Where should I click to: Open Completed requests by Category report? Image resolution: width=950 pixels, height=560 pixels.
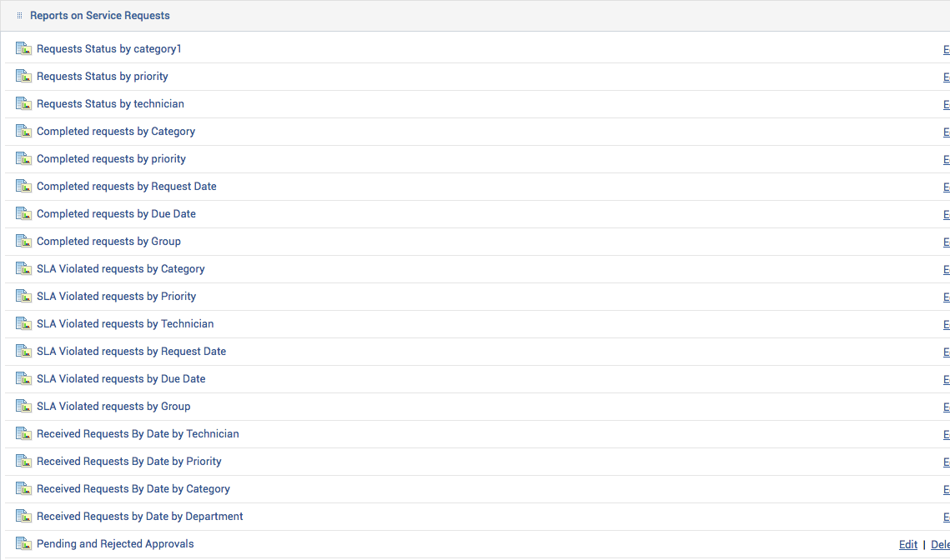[x=116, y=132]
